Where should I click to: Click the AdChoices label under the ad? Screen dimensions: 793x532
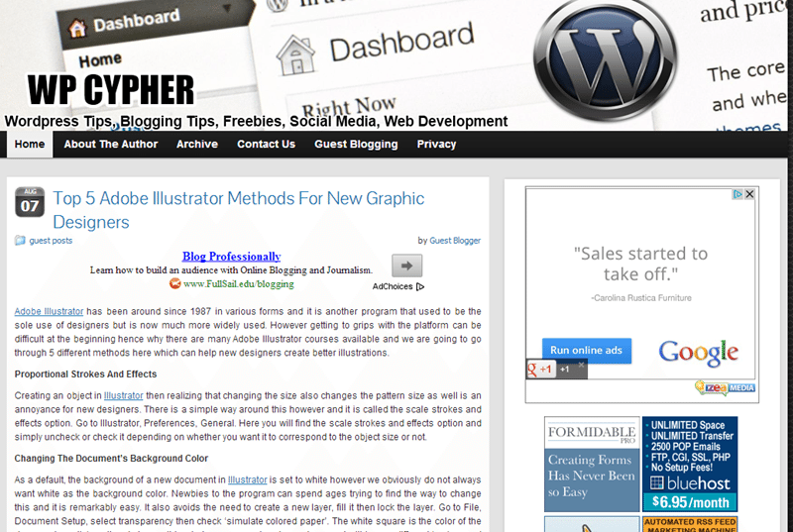pos(393,286)
